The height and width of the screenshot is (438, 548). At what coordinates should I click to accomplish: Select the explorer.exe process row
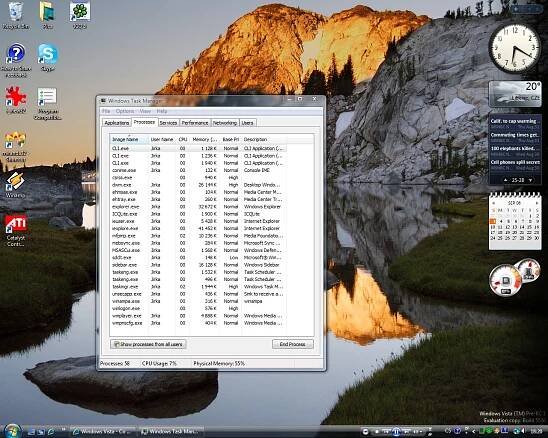coord(199,207)
